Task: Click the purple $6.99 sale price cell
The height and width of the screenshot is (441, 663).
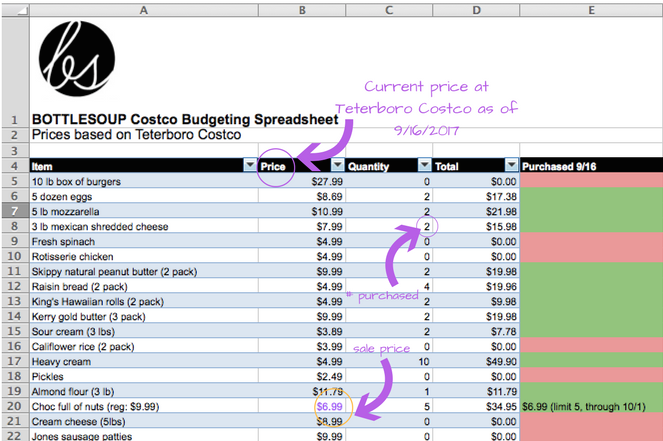Action: 302,406
